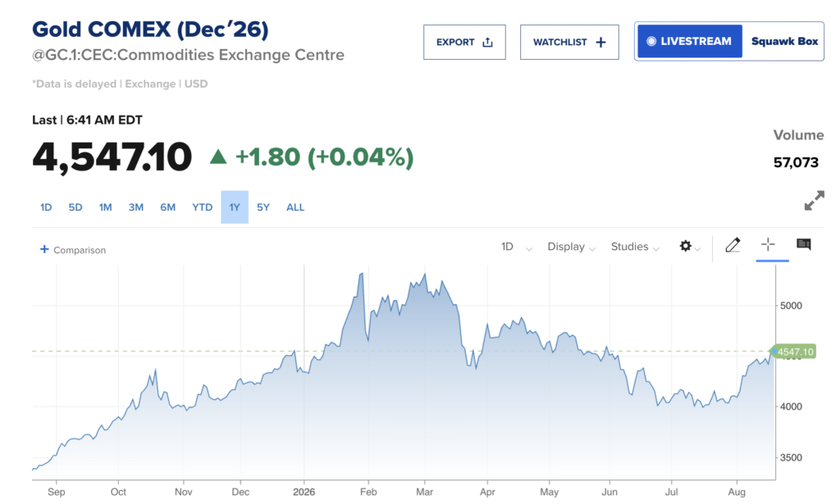Select the 6M time range
The image size is (840, 504).
tap(167, 207)
